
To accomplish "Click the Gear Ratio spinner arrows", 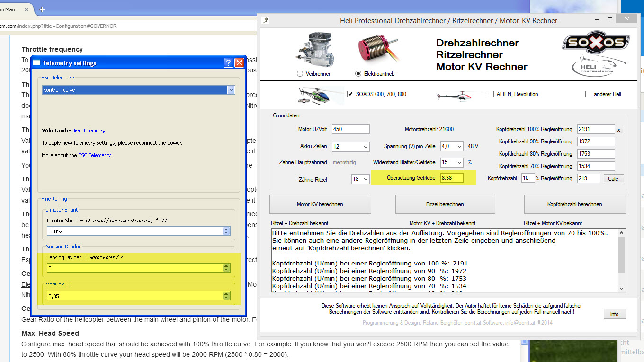I will (226, 296).
